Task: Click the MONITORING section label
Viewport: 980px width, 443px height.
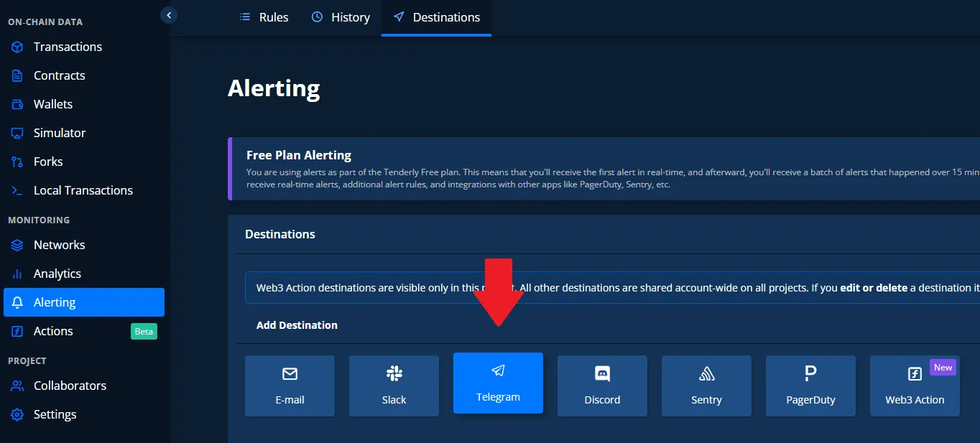Action: pos(39,220)
